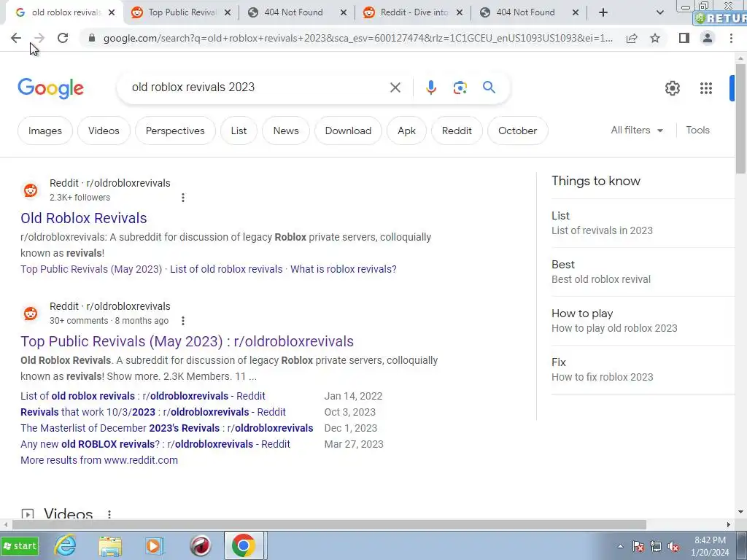
Task: Open 'Revivals that work 10/3/2023' link
Action: tap(153, 412)
